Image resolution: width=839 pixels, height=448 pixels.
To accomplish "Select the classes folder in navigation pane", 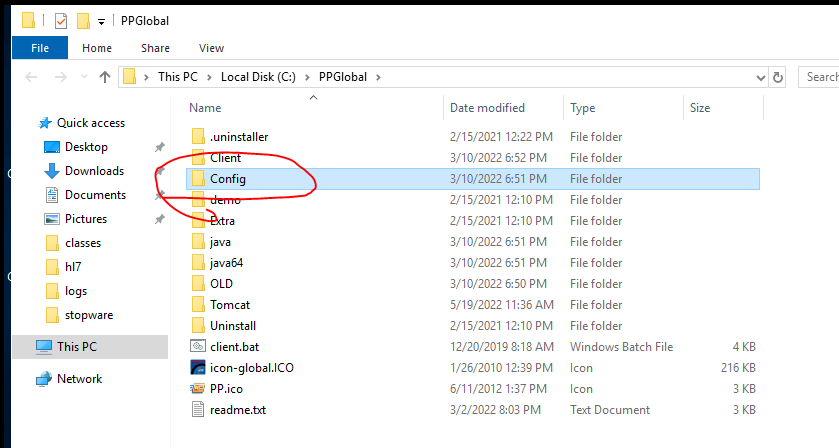I will click(x=83, y=244).
